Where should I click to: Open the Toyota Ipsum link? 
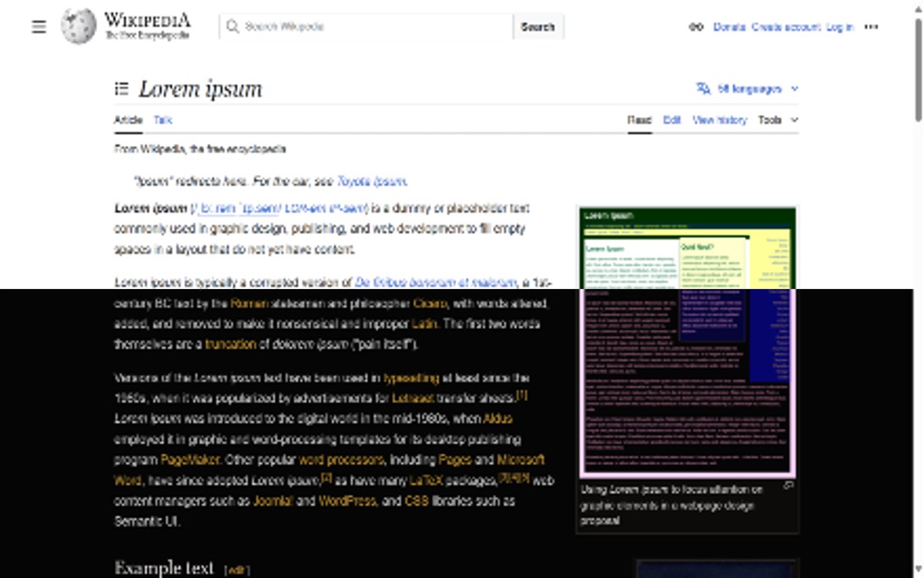[371, 182]
